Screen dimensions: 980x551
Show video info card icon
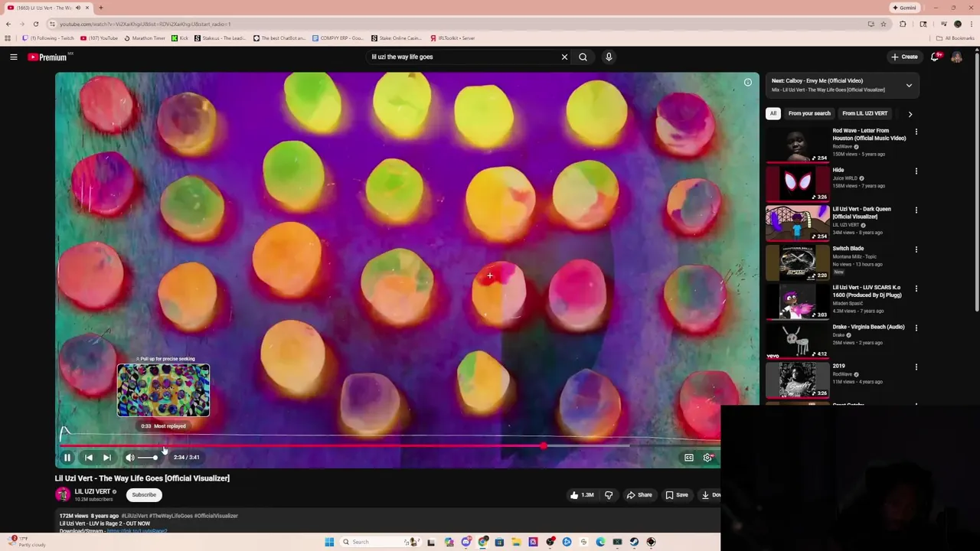coord(748,83)
